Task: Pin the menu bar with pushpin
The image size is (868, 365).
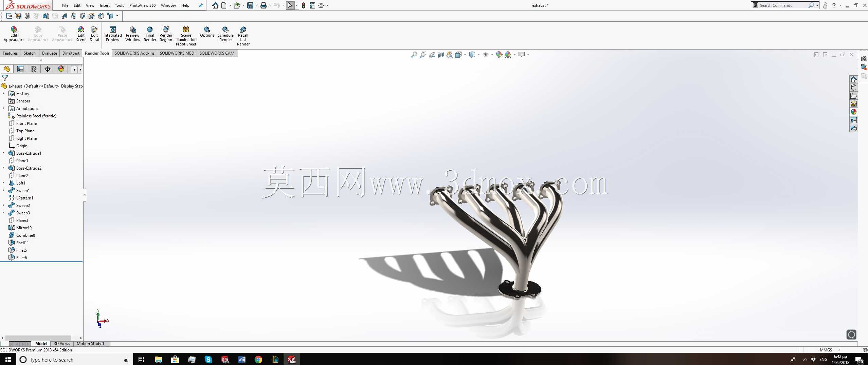Action: 200,5
